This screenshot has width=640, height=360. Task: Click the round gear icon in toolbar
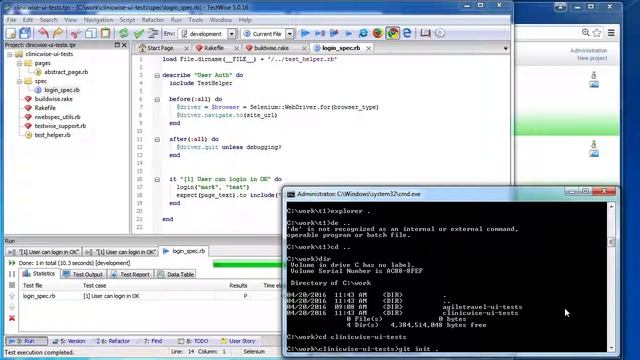point(440,33)
